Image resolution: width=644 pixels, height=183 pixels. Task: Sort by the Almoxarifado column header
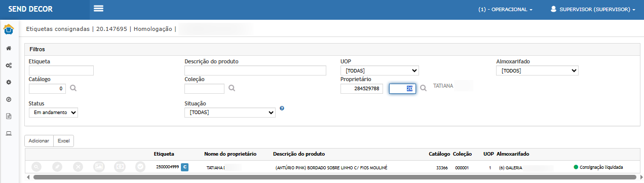513,154
